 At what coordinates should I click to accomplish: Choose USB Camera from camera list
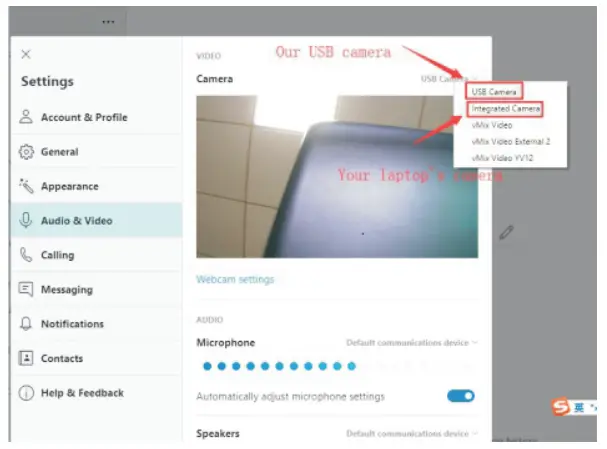[x=494, y=92]
